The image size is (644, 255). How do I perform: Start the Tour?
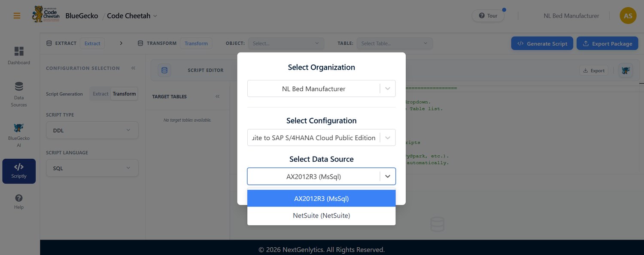(488, 16)
